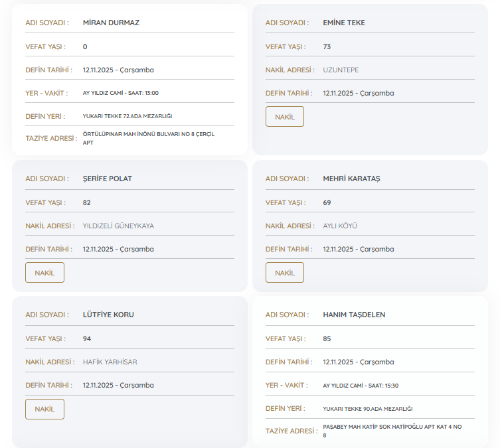Select the name MEHRİ KARATAŞ
The image size is (500, 448).
click(x=351, y=179)
